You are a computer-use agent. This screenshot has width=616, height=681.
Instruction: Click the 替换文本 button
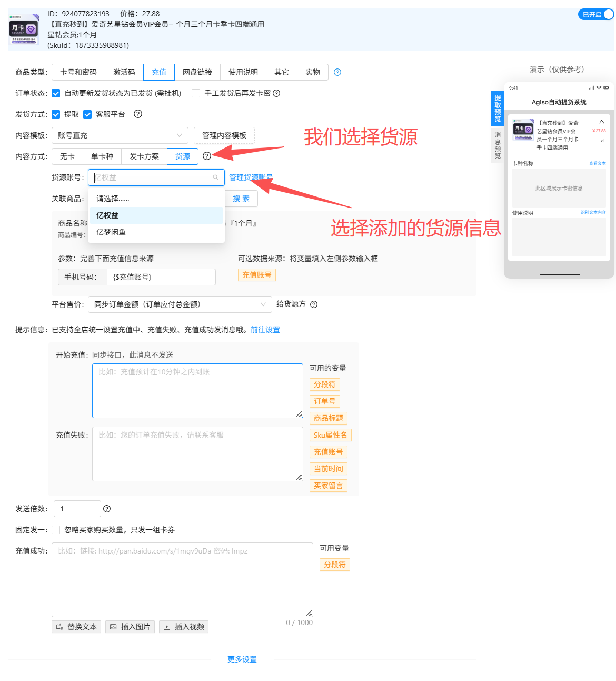tap(77, 627)
